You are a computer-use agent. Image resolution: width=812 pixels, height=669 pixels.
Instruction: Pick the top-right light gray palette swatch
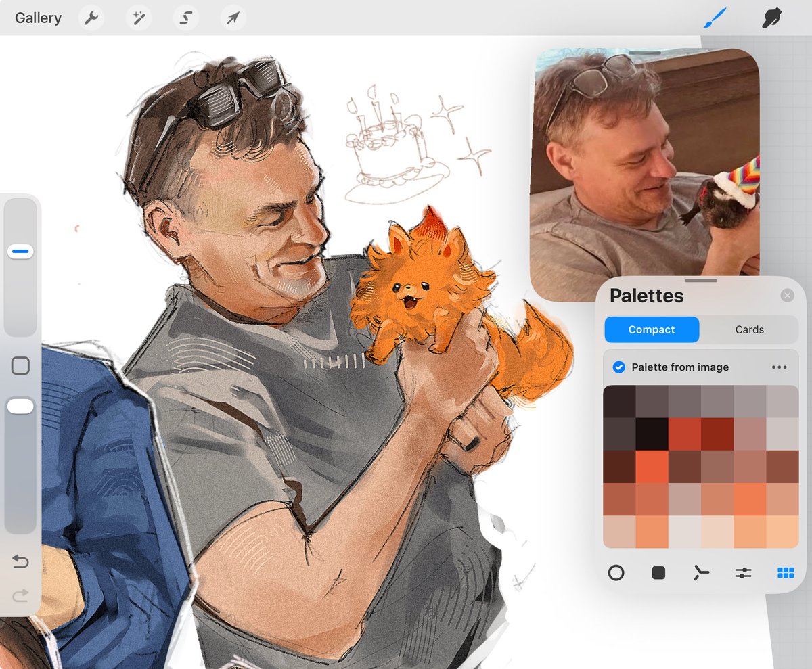click(x=782, y=402)
